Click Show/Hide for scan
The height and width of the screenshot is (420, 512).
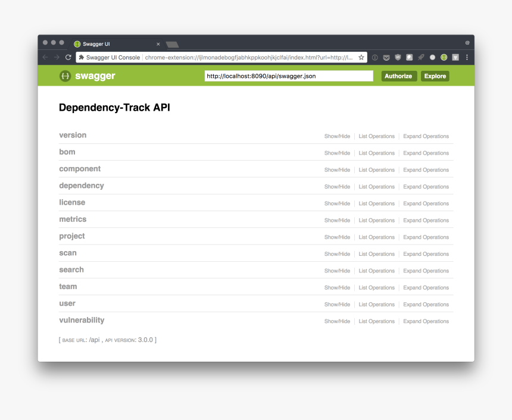pyautogui.click(x=337, y=254)
